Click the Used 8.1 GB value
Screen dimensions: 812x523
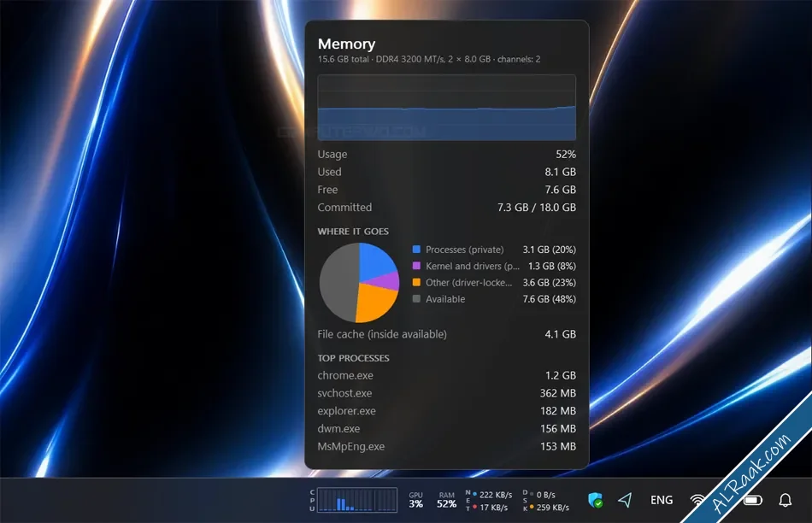(561, 172)
